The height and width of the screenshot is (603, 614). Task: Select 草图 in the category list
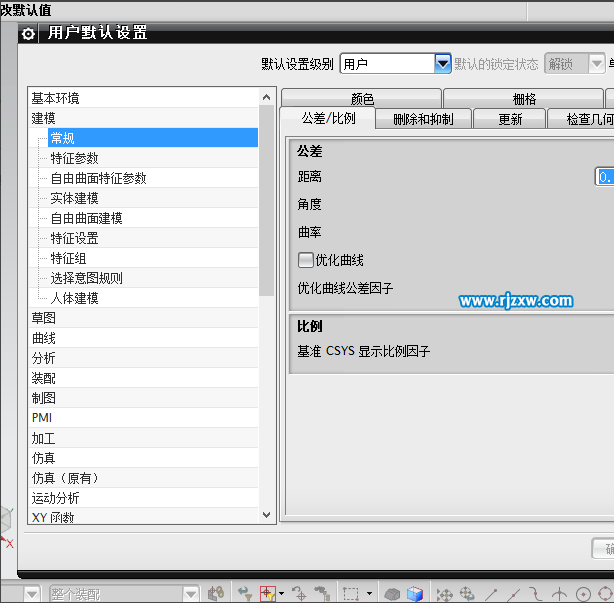(143, 318)
